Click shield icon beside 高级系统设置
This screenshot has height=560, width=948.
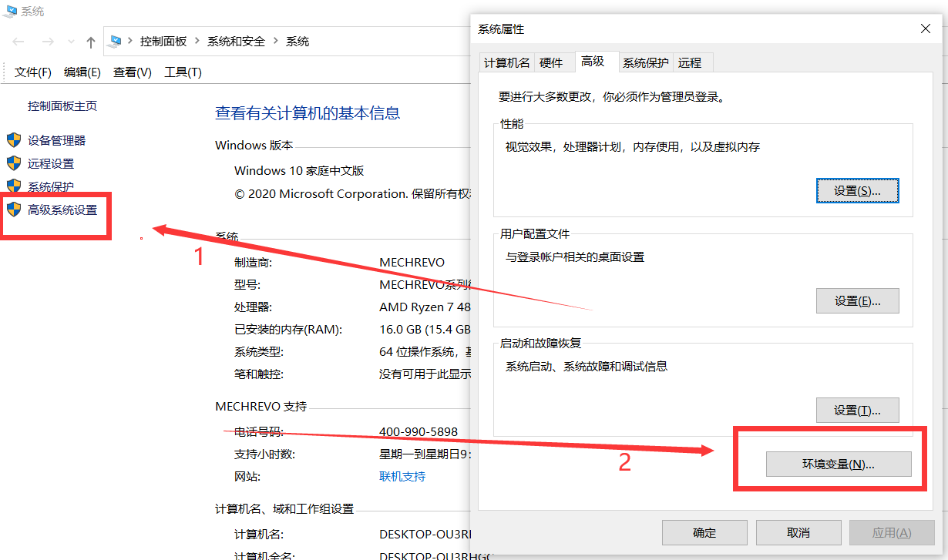tap(14, 210)
